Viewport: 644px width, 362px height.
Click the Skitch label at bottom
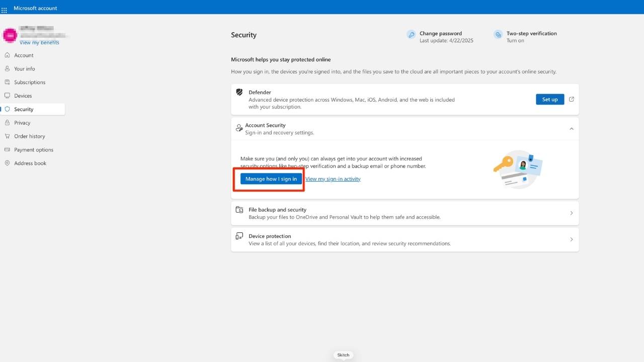pyautogui.click(x=343, y=355)
